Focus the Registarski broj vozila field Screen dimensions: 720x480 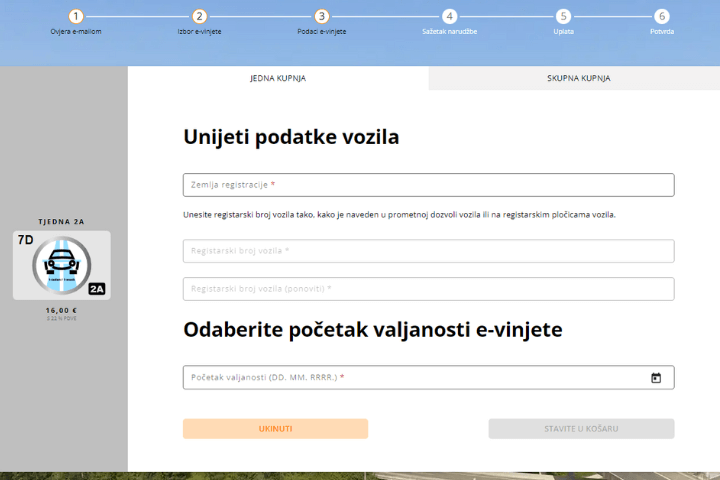point(428,251)
